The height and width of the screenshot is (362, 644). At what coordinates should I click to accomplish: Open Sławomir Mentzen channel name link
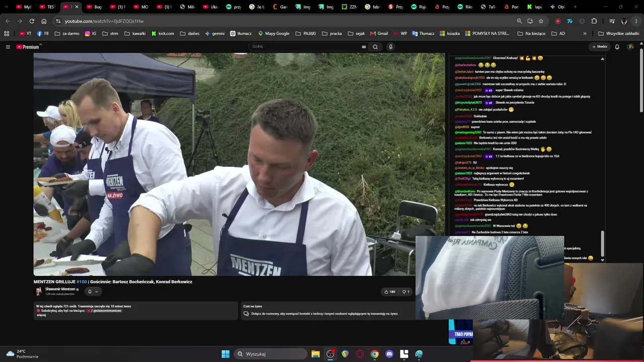tap(60, 289)
